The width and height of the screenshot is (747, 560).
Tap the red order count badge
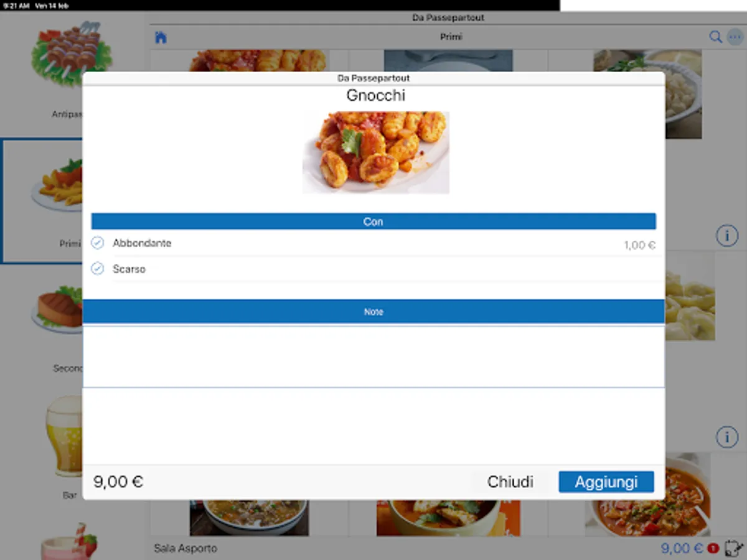click(713, 549)
